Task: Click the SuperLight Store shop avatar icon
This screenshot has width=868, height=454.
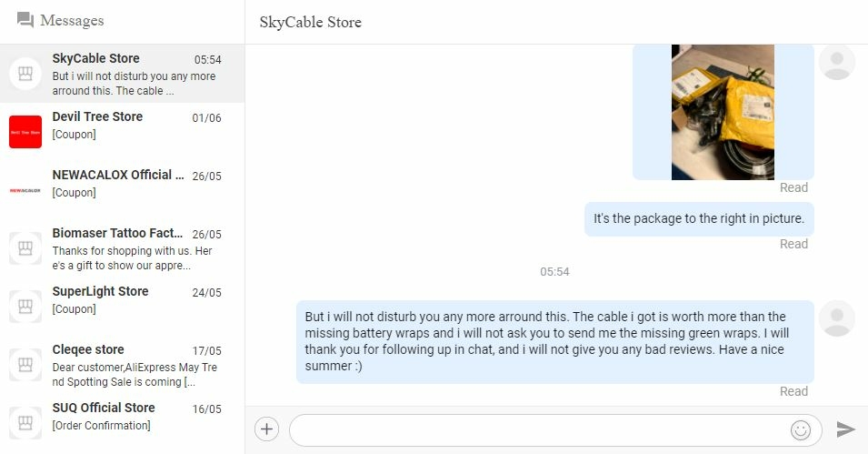Action: click(25, 306)
